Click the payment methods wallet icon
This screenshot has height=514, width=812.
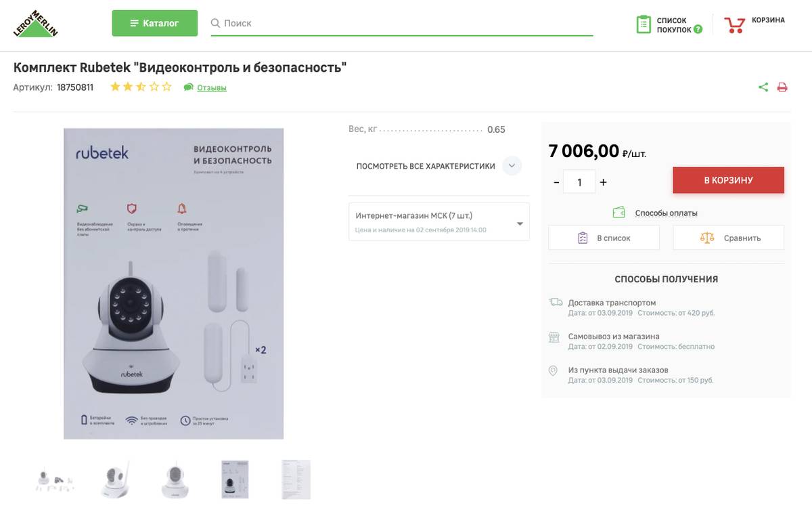(618, 213)
